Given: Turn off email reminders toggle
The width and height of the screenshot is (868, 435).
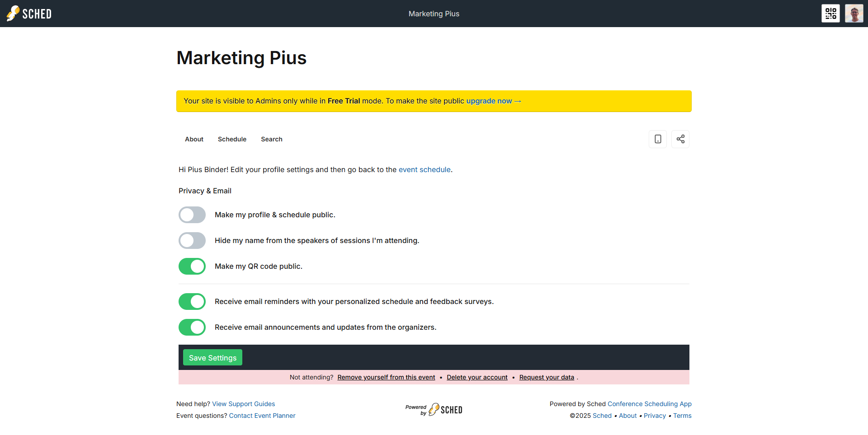Looking at the screenshot, I should click(192, 302).
